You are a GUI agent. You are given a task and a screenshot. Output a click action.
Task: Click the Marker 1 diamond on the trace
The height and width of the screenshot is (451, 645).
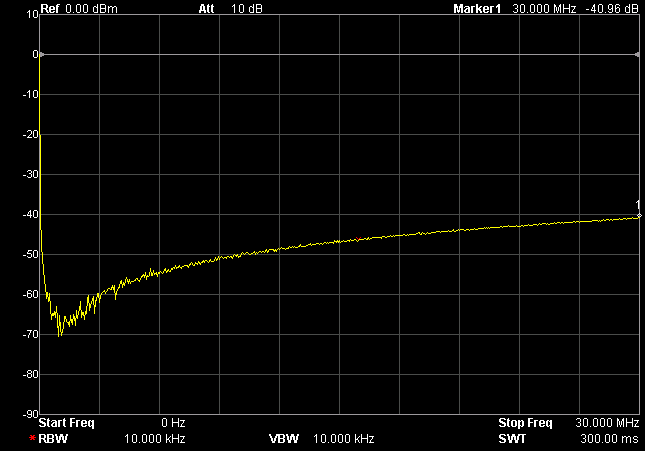click(639, 216)
